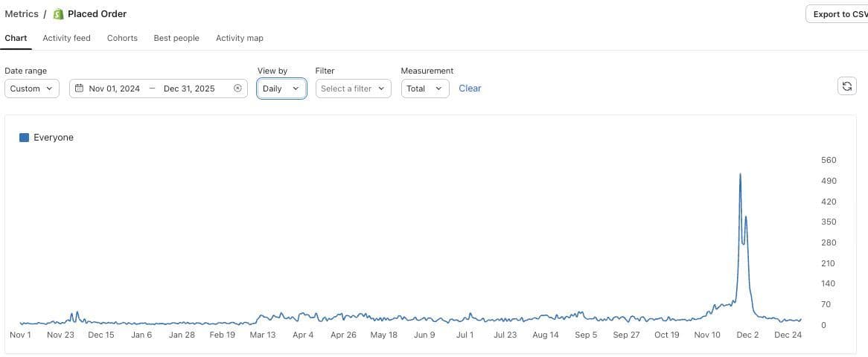Clear the date range with the x icon

coord(237,88)
